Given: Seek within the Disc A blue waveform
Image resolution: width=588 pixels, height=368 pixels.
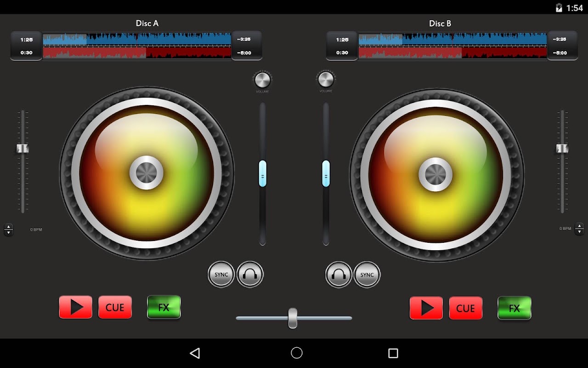Looking at the screenshot, I should tap(137, 39).
